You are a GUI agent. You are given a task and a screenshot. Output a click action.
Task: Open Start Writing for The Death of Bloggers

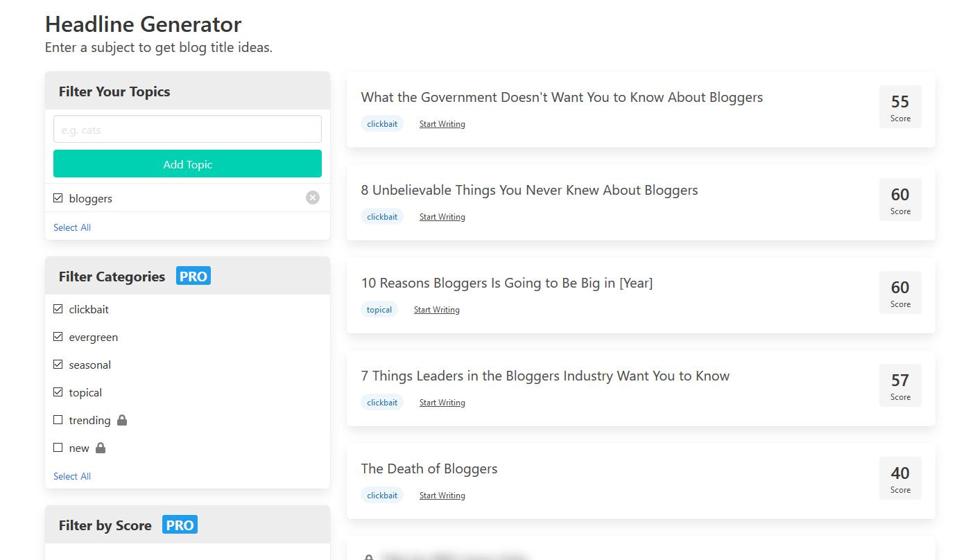click(x=442, y=495)
